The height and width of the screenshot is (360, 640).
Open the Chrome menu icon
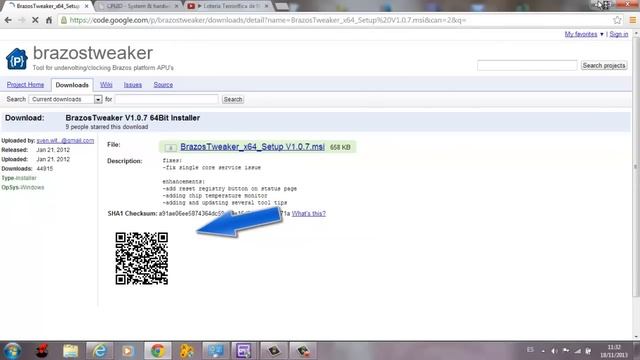pos(632,20)
